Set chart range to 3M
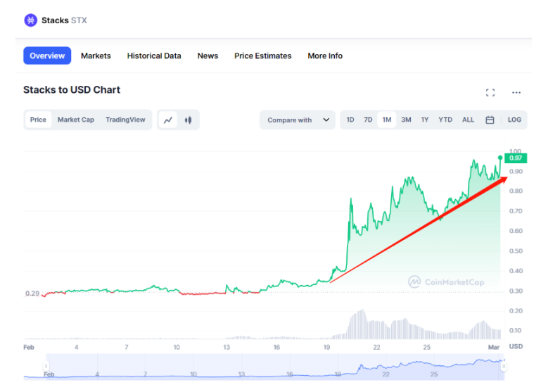This screenshot has height=392, width=541. [x=406, y=120]
